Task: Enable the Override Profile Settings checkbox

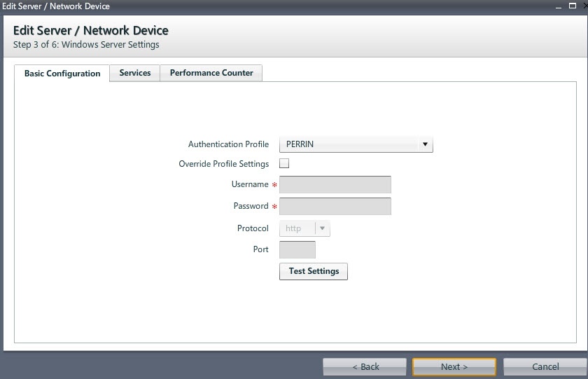Action: coord(284,164)
